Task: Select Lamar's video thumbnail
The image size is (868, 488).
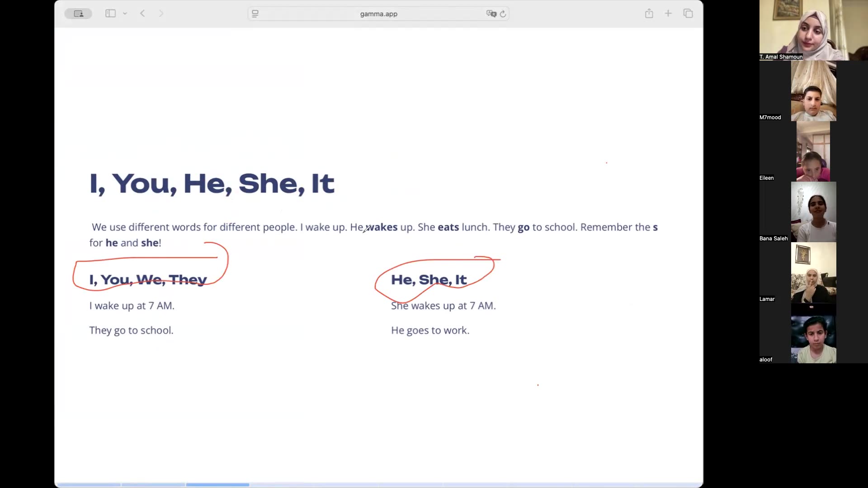Action: coord(813,272)
